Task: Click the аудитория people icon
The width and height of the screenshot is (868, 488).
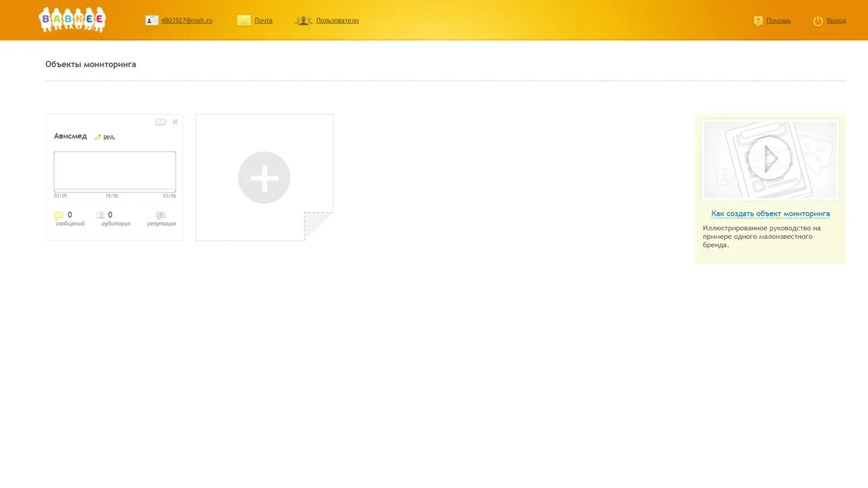Action: 100,215
